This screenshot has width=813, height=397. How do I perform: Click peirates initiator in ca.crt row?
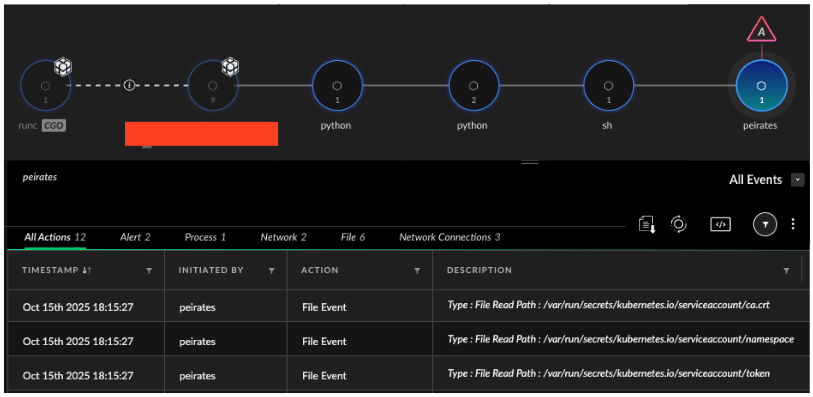tap(198, 307)
